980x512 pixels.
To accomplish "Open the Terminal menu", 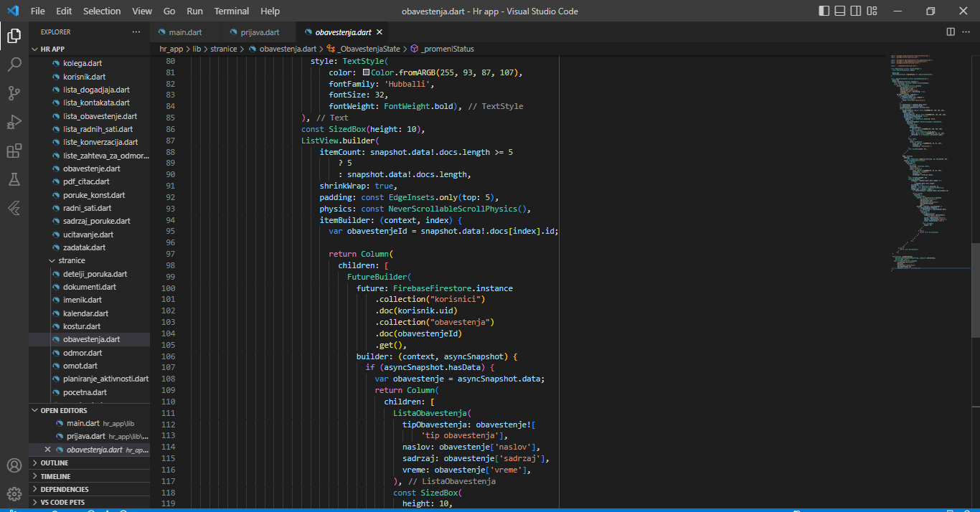I will point(231,11).
